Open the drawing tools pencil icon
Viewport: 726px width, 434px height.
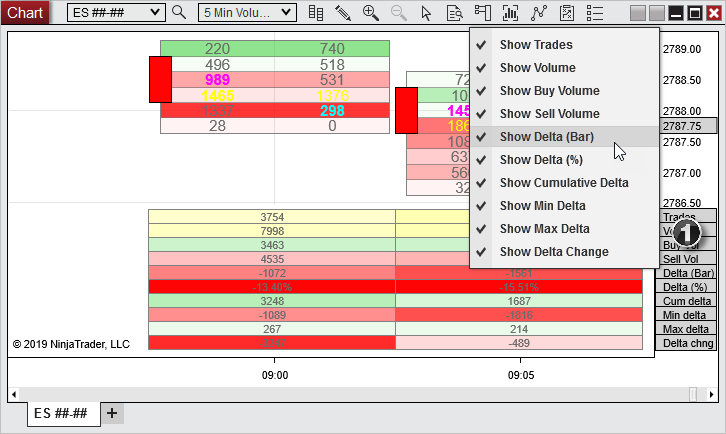tap(343, 13)
